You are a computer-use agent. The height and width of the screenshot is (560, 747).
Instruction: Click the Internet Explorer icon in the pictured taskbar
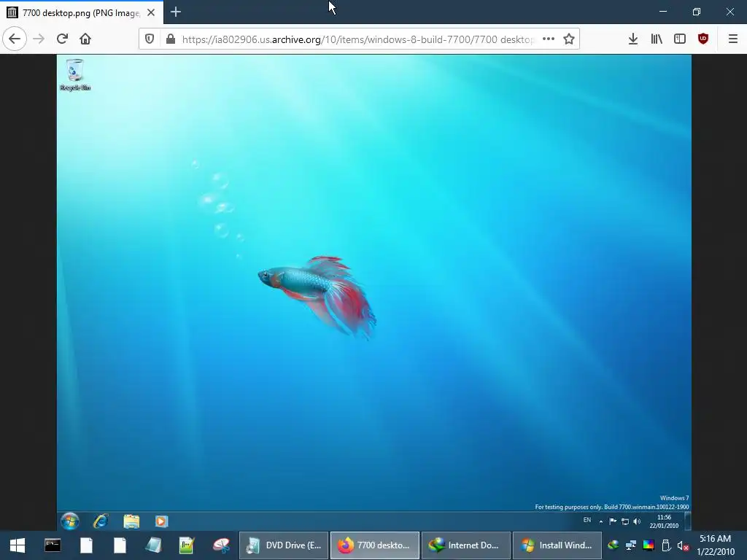point(101,521)
